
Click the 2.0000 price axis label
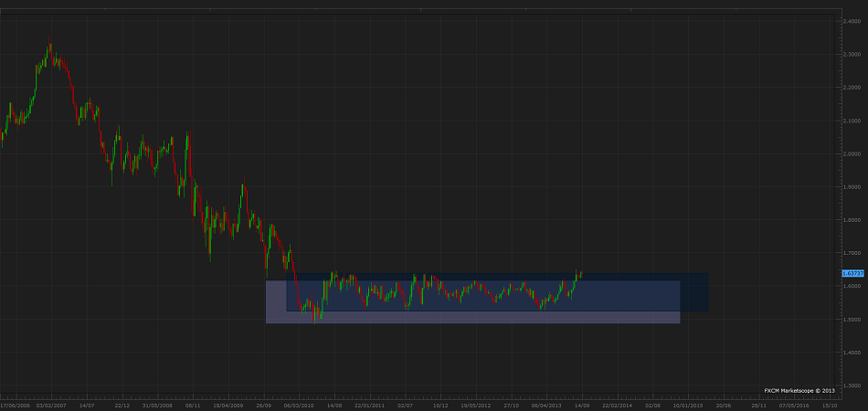[x=852, y=154]
